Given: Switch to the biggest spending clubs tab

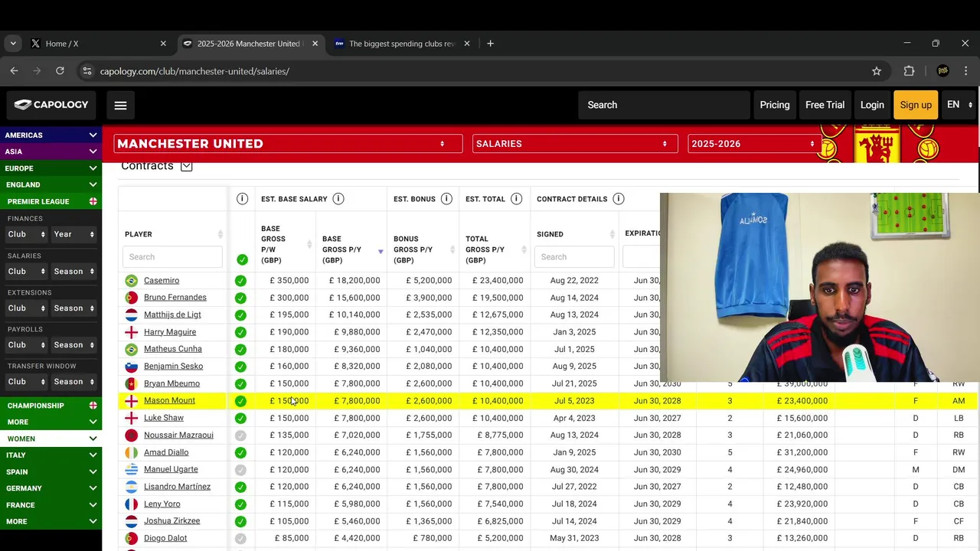Looking at the screenshot, I should point(402,44).
